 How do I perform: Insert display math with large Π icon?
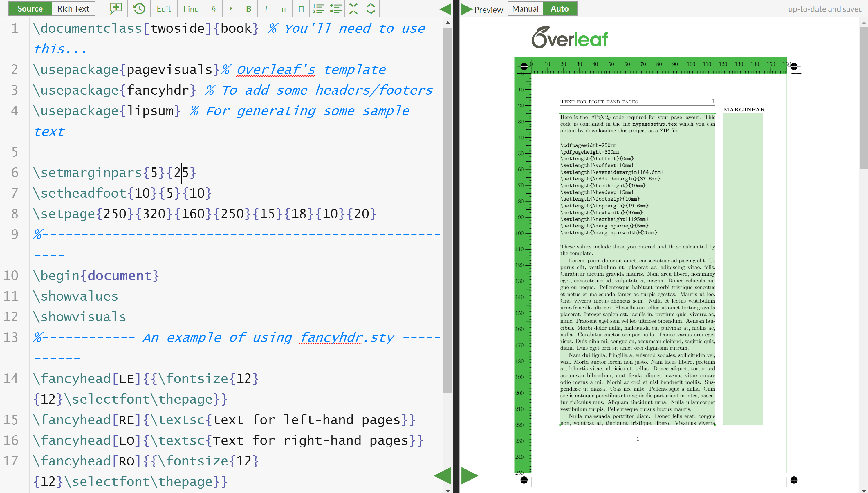click(x=301, y=8)
